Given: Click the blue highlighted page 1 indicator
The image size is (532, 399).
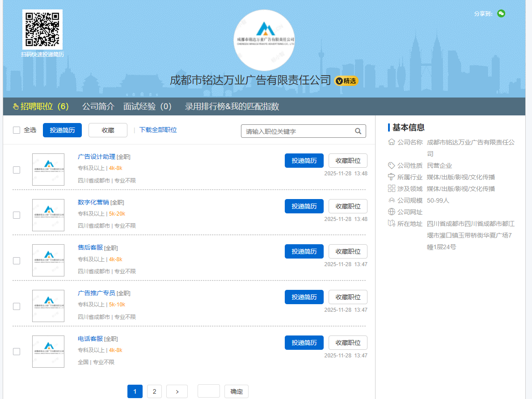Looking at the screenshot, I should pyautogui.click(x=135, y=391).
